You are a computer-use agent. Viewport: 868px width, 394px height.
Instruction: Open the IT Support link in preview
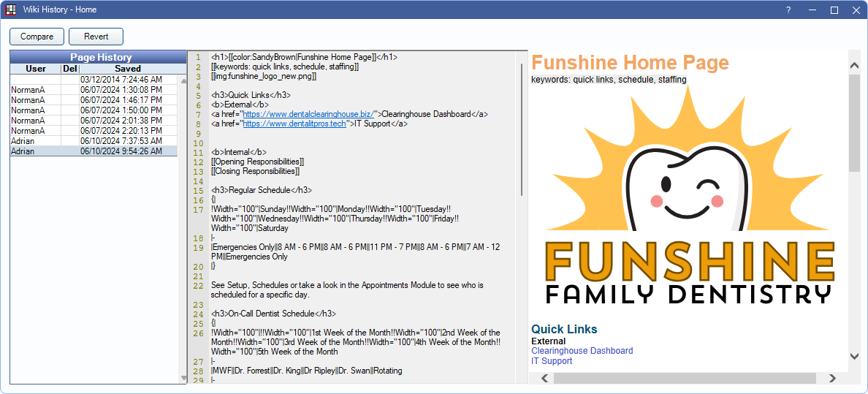click(x=552, y=361)
